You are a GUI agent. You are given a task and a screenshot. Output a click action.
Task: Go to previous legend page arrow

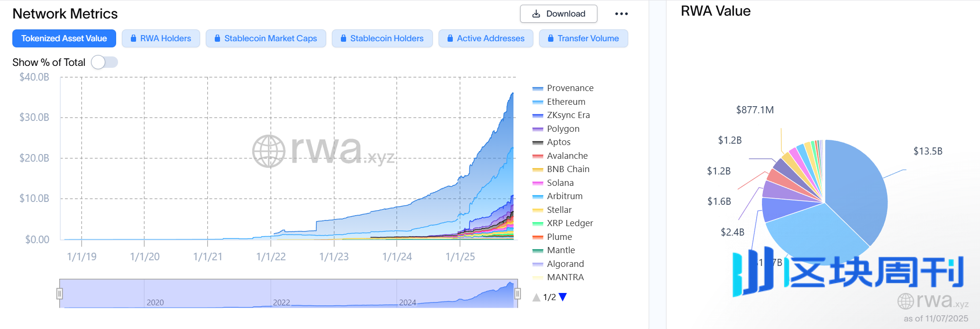coord(536,297)
